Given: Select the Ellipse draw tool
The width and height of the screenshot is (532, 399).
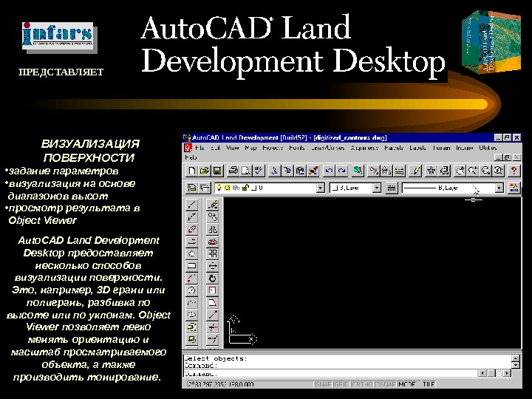Looking at the screenshot, I should pyautogui.click(x=192, y=315).
